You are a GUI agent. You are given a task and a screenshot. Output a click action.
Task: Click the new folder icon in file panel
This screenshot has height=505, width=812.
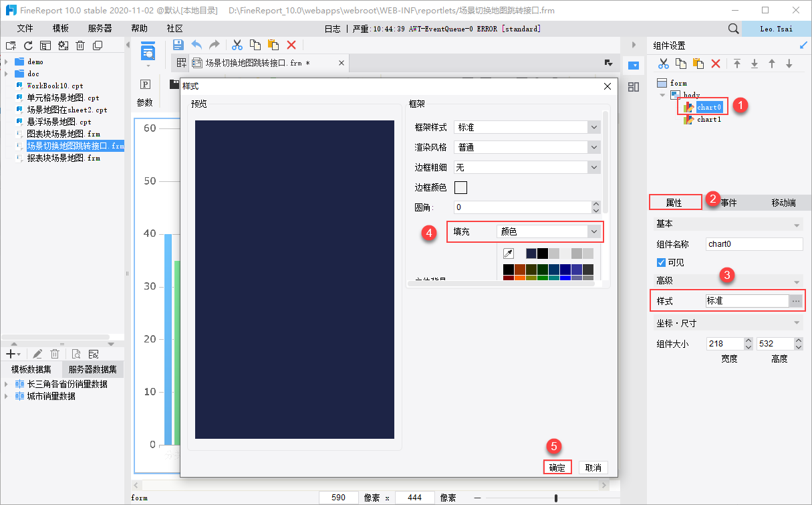(x=11, y=45)
